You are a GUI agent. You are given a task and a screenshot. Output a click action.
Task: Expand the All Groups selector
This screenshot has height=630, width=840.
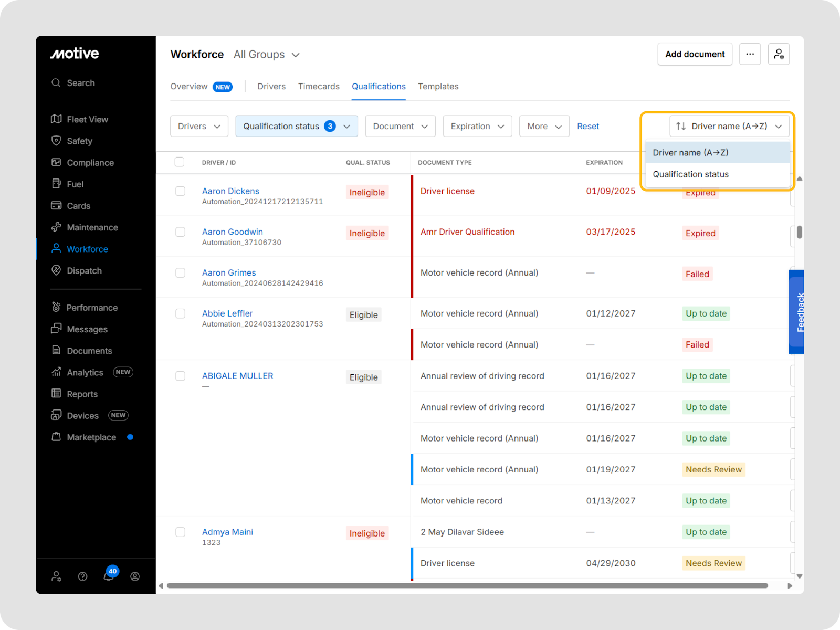(266, 55)
